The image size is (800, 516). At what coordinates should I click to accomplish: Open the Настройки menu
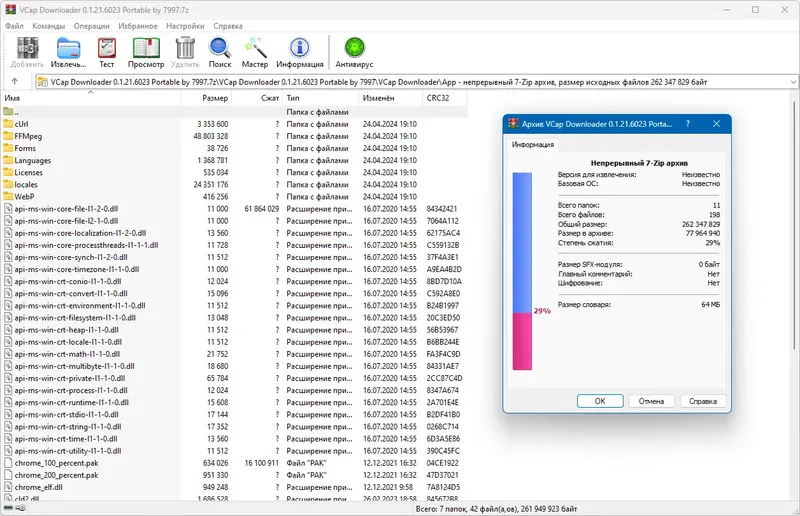pos(185,26)
